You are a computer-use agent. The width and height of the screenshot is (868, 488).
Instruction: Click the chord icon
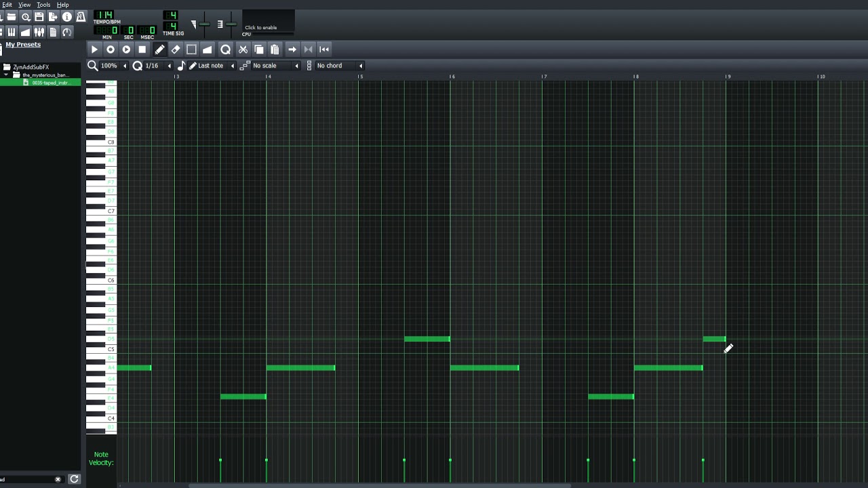(309, 66)
